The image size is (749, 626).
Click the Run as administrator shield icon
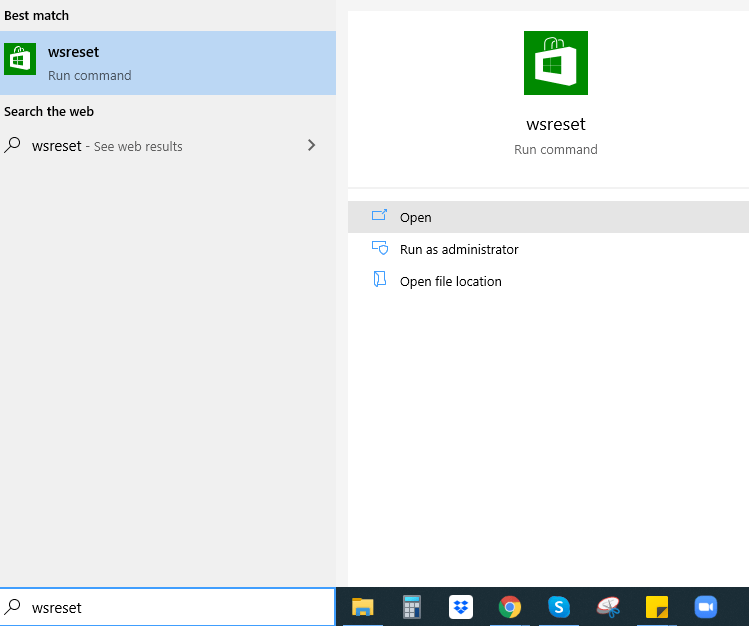click(x=379, y=249)
